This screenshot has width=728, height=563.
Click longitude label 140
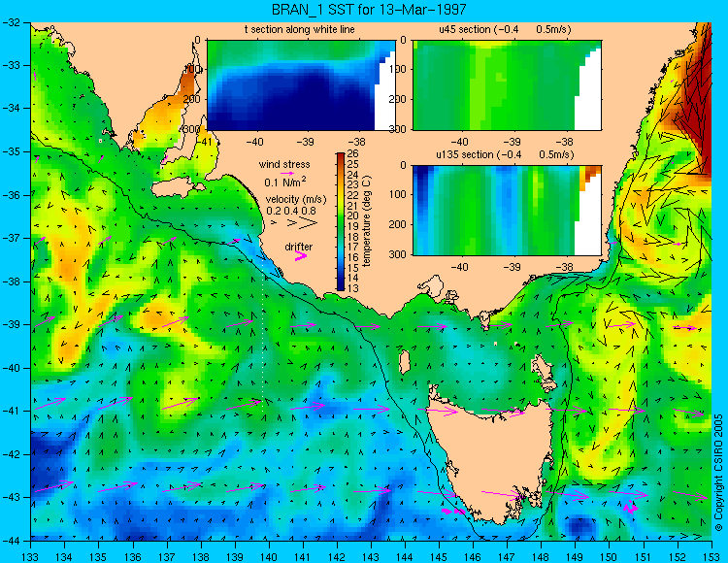click(x=269, y=556)
